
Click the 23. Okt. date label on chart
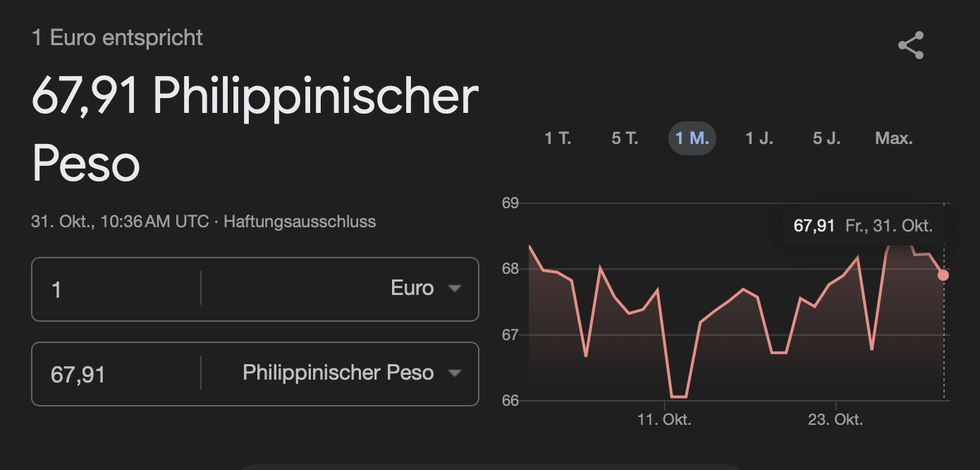point(835,420)
